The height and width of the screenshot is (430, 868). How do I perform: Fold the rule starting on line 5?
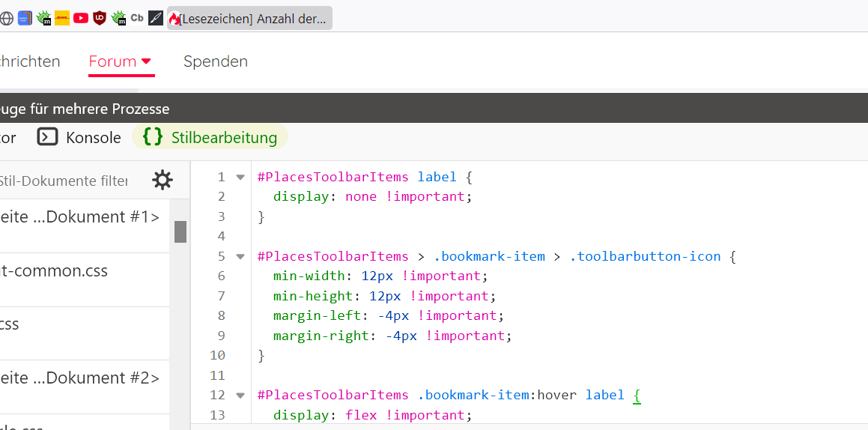point(240,256)
